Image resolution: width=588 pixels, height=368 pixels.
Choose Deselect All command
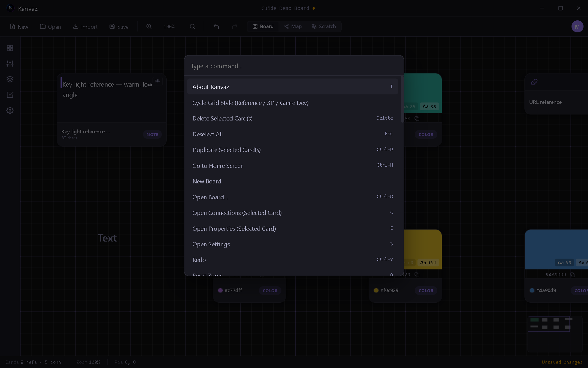(293, 134)
